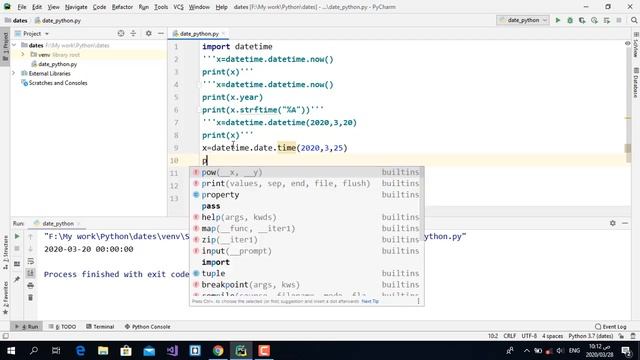640x360 pixels.
Task: Pin the Run tab
Action: pyautogui.click(x=17, y=279)
